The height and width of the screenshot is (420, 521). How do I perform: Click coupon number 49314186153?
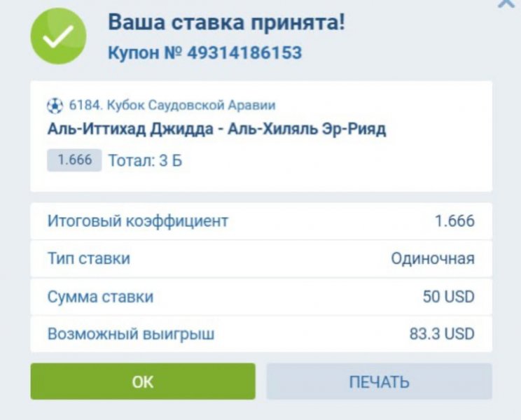click(x=244, y=53)
